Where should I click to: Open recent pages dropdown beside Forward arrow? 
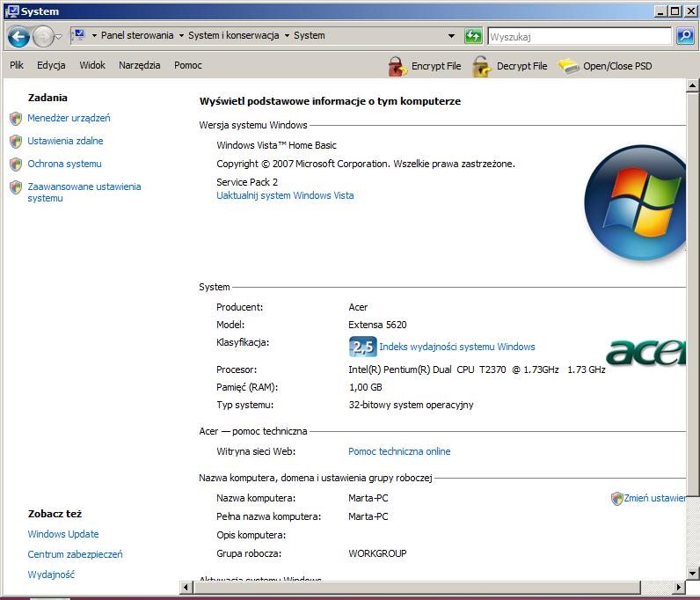(x=59, y=37)
